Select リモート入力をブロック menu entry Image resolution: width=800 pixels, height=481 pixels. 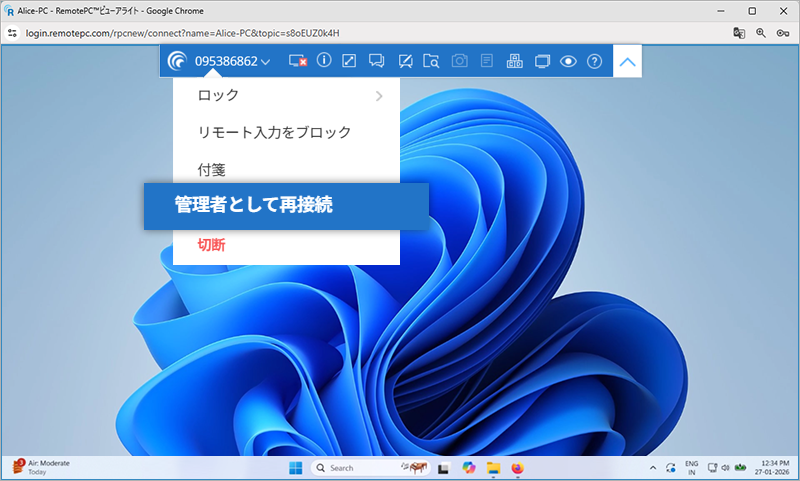[x=286, y=132]
